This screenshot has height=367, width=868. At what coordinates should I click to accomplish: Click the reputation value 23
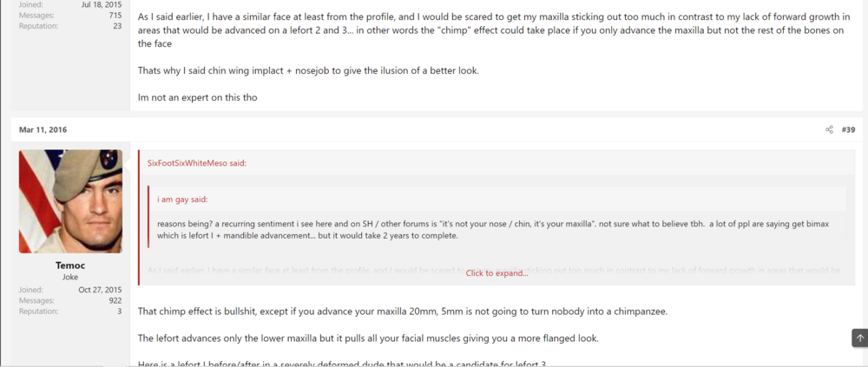pos(117,25)
